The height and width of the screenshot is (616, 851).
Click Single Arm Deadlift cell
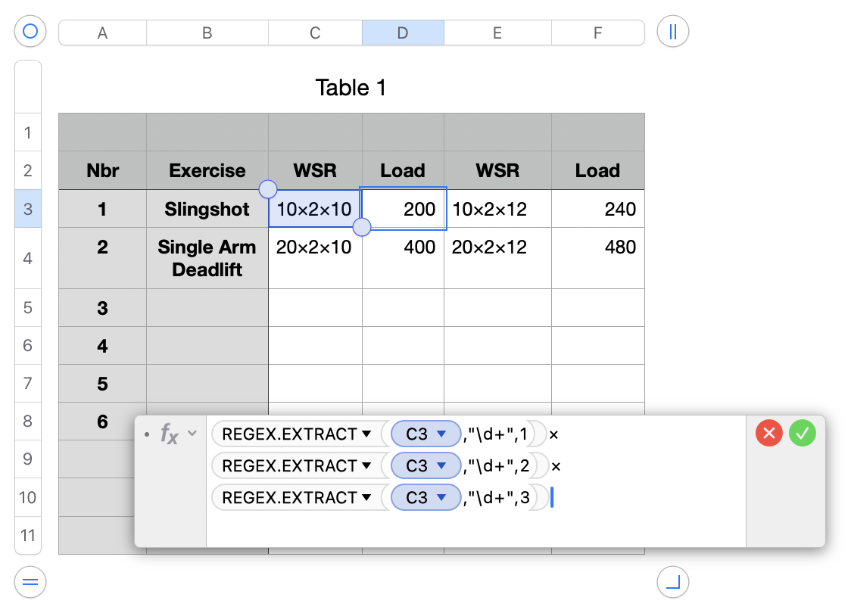[x=207, y=258]
